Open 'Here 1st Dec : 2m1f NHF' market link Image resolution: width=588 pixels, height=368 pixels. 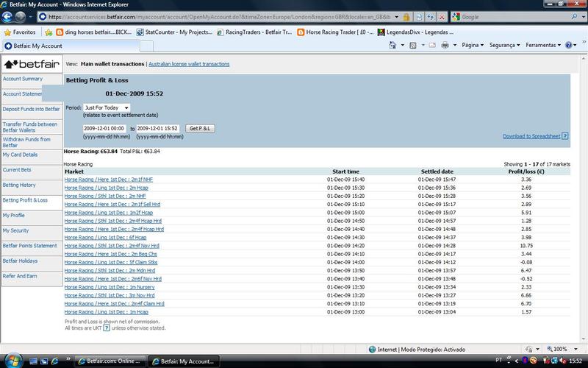coord(109,180)
